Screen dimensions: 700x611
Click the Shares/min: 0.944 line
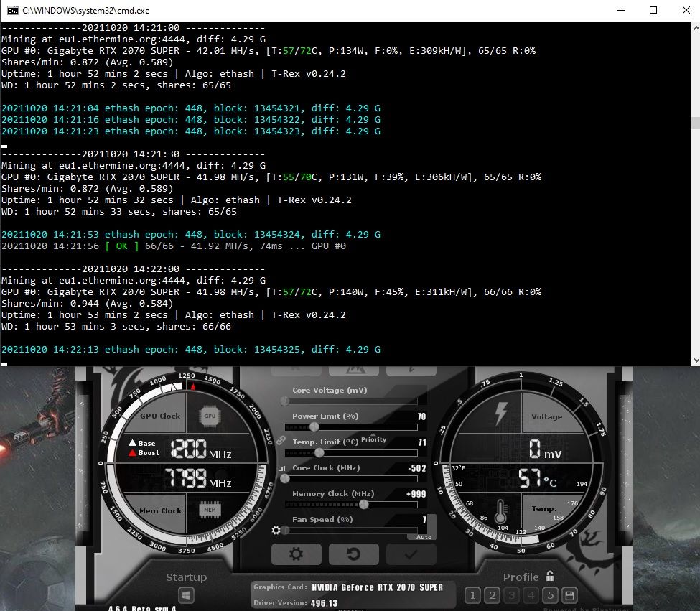88,304
